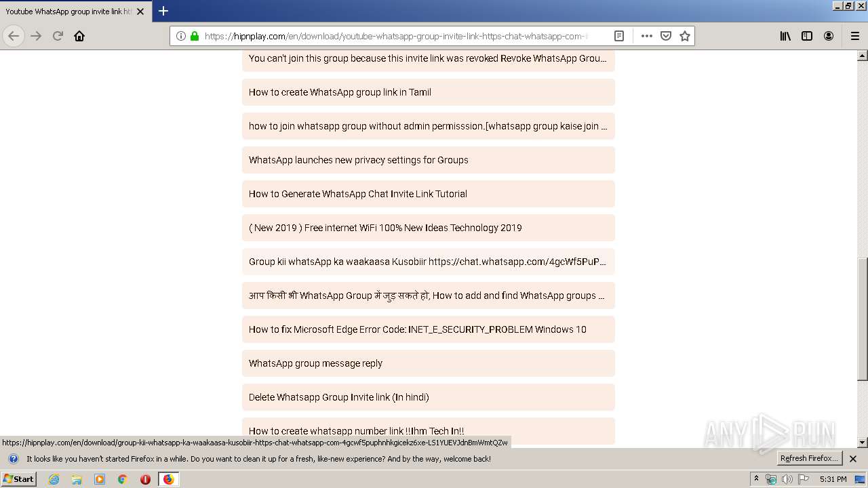Dismiss the Firefox refresh notification bar

[853, 459]
